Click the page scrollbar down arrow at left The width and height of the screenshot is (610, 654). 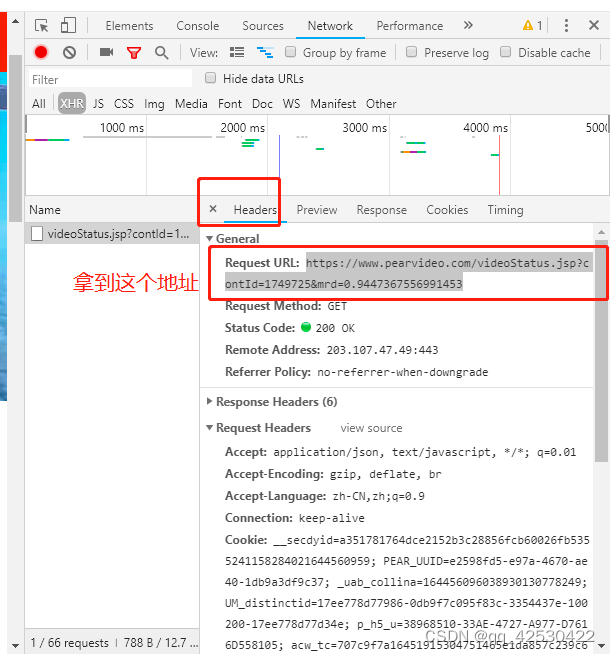click(15, 645)
